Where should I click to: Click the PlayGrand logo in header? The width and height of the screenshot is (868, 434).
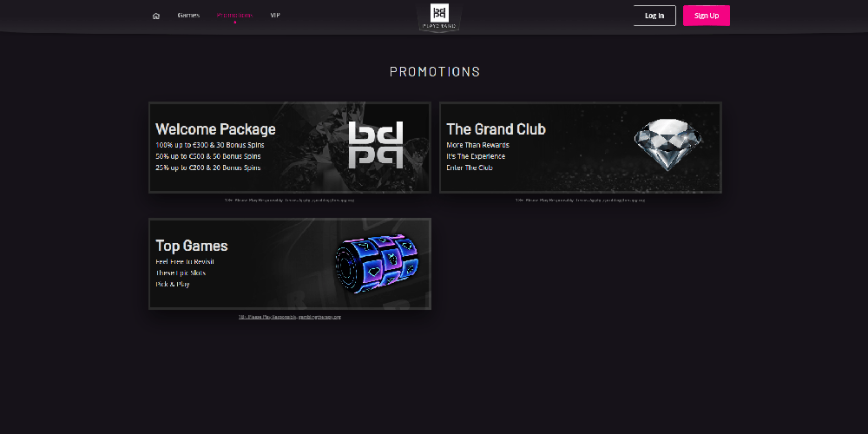[x=439, y=16]
